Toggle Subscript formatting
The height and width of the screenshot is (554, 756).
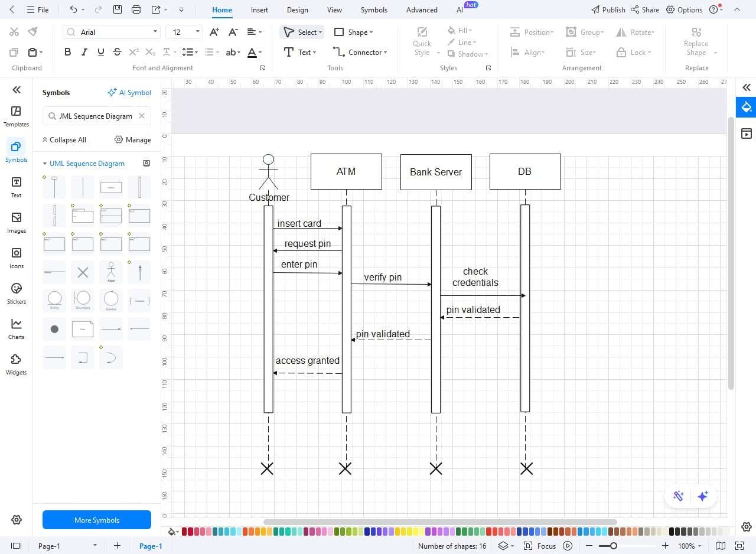[x=151, y=52]
